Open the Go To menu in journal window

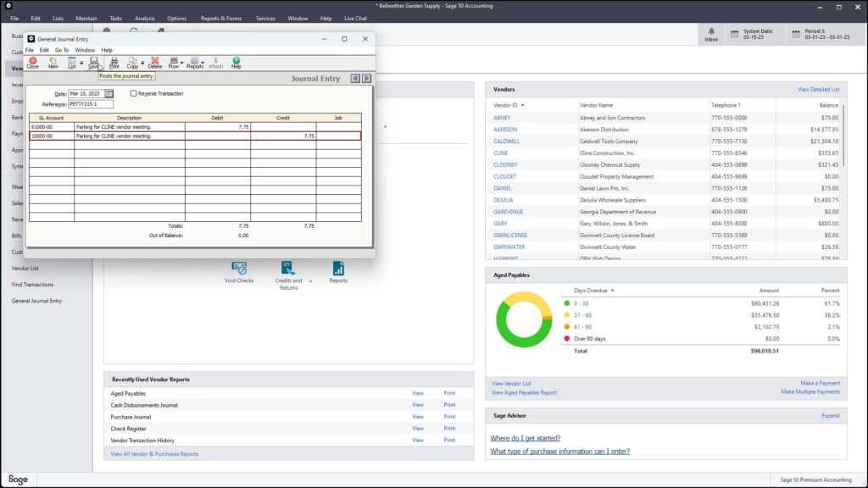[x=62, y=50]
